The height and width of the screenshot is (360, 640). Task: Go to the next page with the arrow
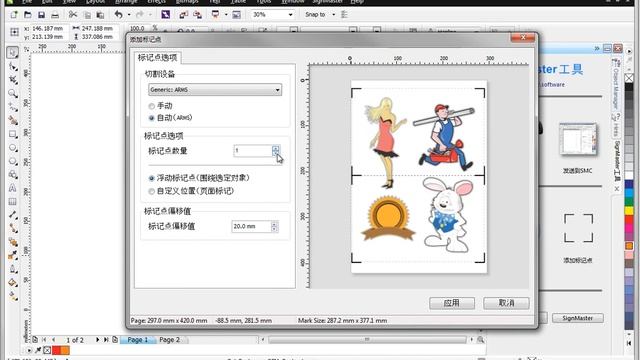click(98, 340)
